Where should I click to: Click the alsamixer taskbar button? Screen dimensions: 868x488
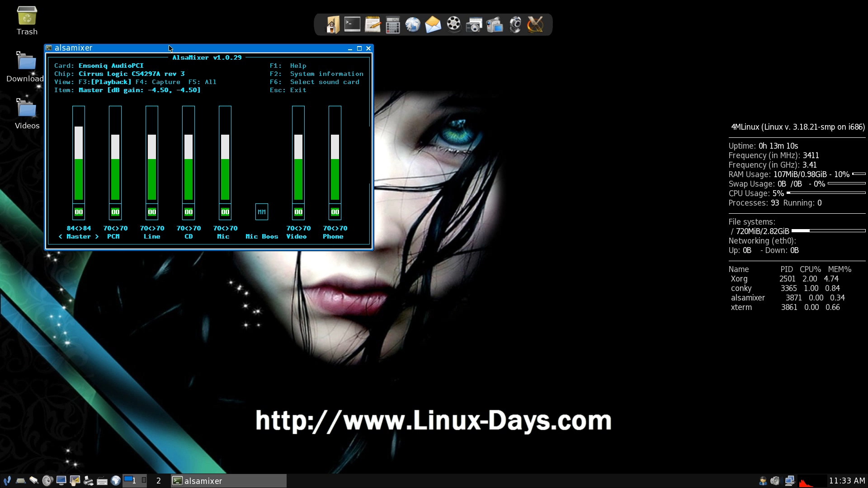click(228, 481)
